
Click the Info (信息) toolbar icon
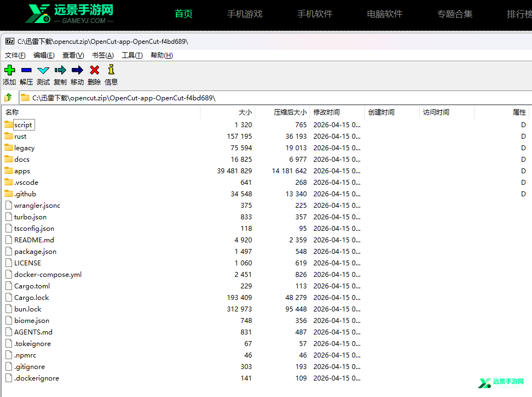coord(111,69)
